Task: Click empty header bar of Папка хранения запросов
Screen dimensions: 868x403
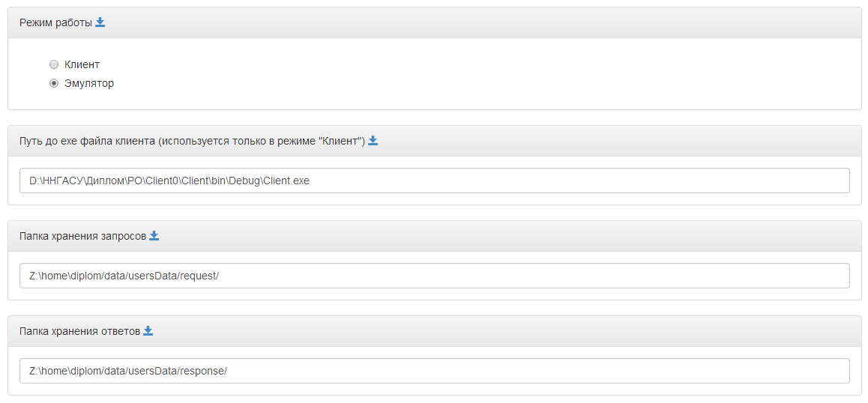Action: tap(509, 237)
